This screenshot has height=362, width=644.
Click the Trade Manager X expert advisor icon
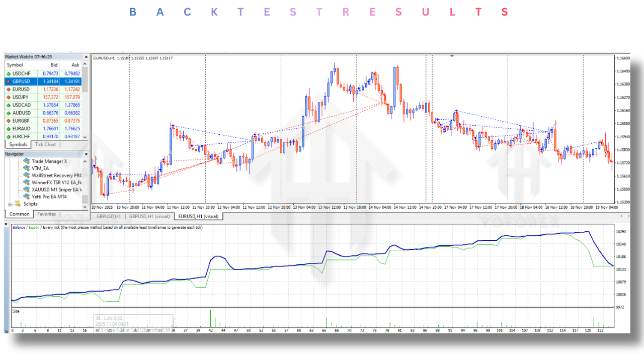27,161
